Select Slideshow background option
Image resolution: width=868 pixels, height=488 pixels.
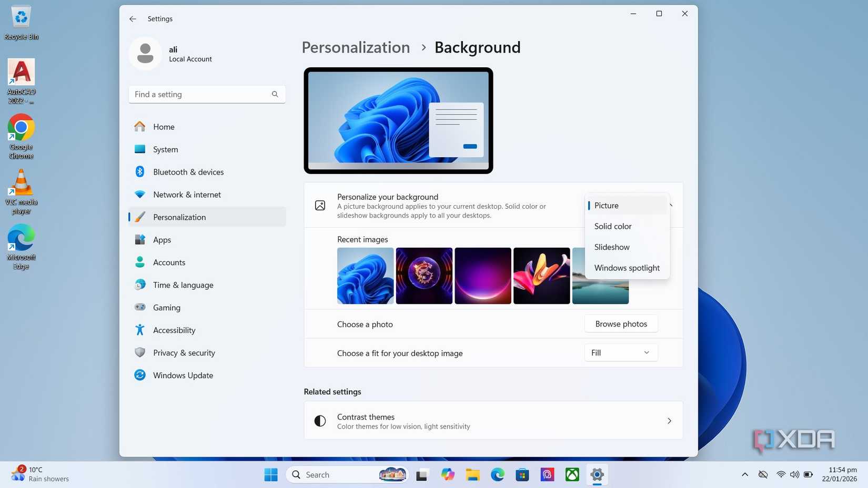(612, 247)
